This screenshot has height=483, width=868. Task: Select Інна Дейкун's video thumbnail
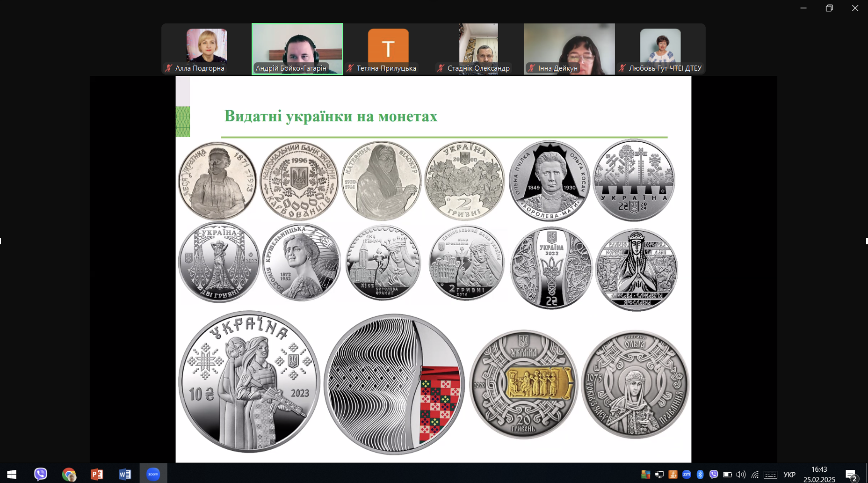(569, 49)
